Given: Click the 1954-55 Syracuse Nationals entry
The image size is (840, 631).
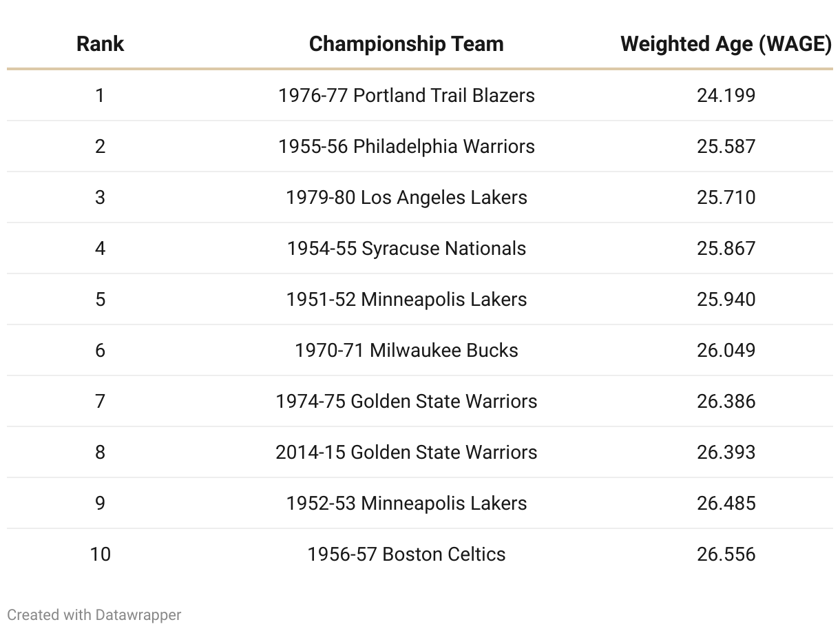Looking at the screenshot, I should tap(406, 248).
